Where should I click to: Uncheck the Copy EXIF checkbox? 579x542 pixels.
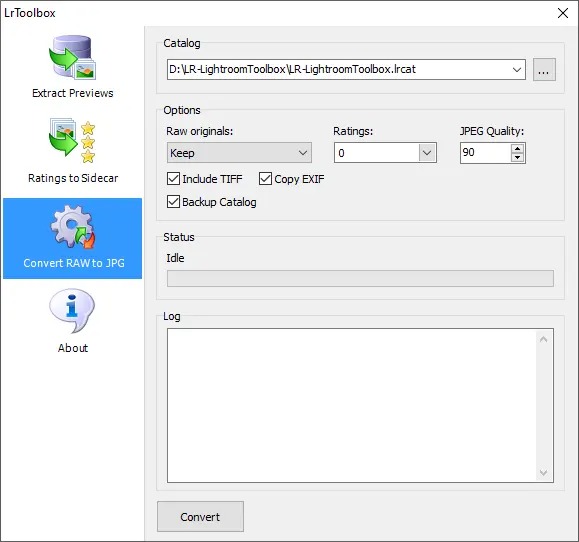pyautogui.click(x=265, y=179)
